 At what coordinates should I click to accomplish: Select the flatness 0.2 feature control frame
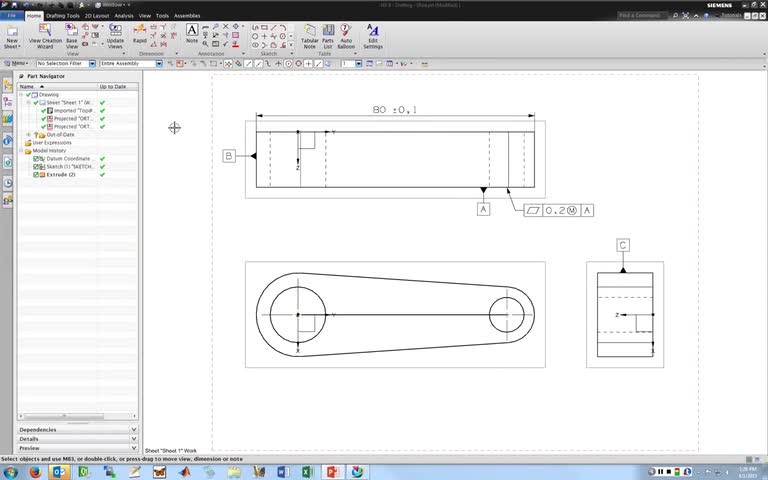coord(559,211)
